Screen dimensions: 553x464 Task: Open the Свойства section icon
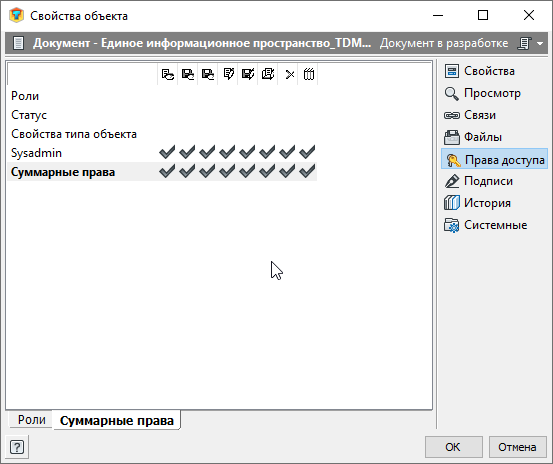click(451, 71)
